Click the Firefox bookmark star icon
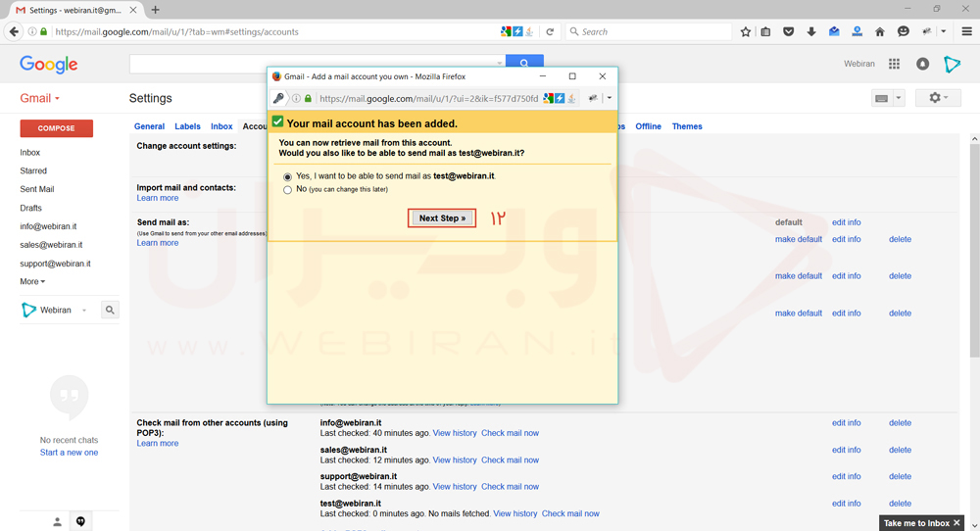 tap(746, 31)
